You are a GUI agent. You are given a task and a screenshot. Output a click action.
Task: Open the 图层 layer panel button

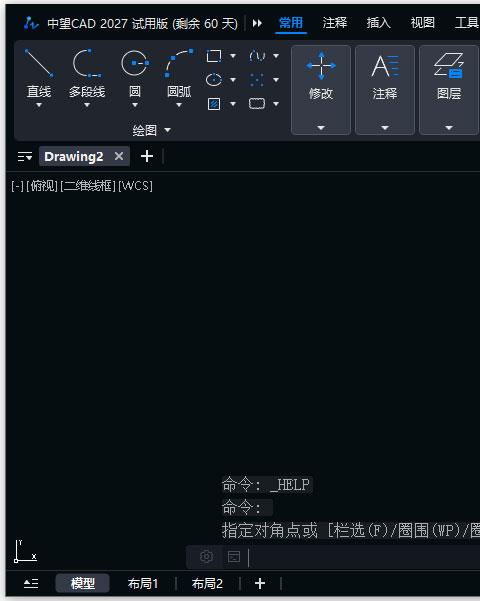click(x=449, y=90)
